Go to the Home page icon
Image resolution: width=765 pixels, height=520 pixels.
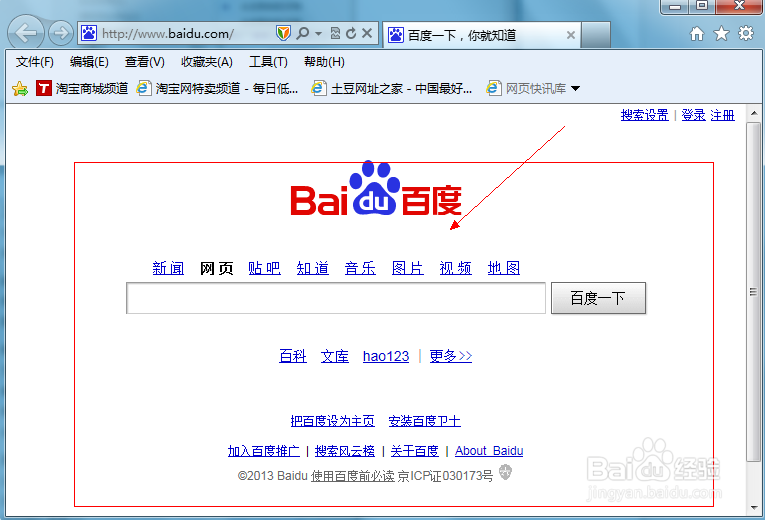coord(697,34)
